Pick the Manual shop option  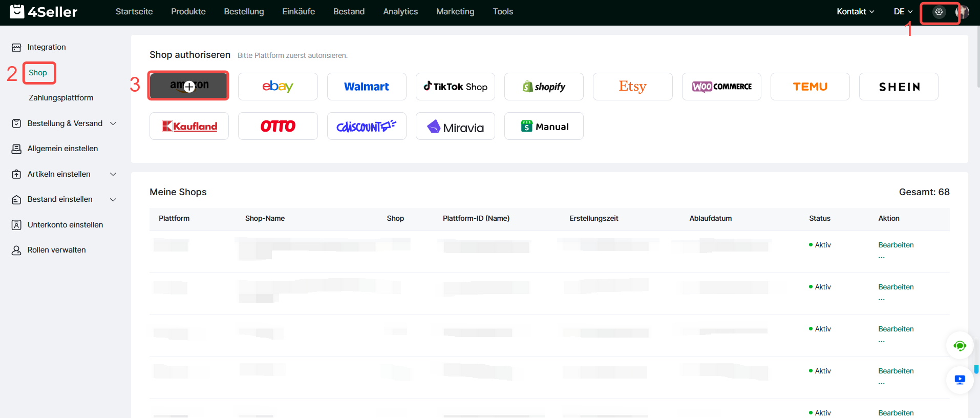click(544, 126)
